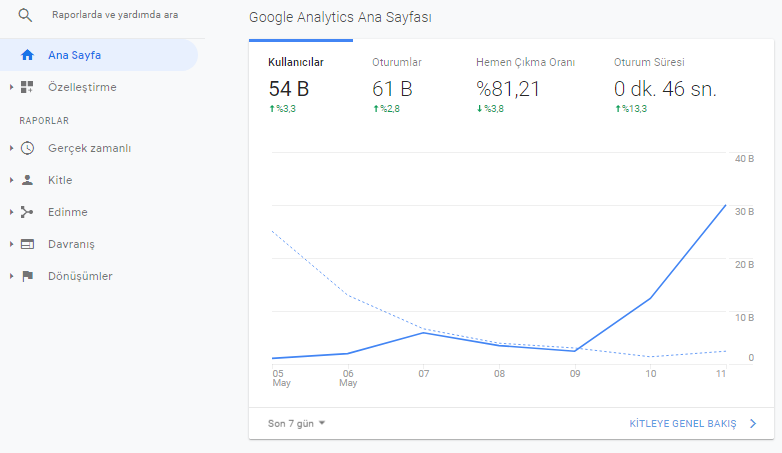Image resolution: width=782 pixels, height=453 pixels.
Task: Click the 06 May date label
Action: [348, 378]
